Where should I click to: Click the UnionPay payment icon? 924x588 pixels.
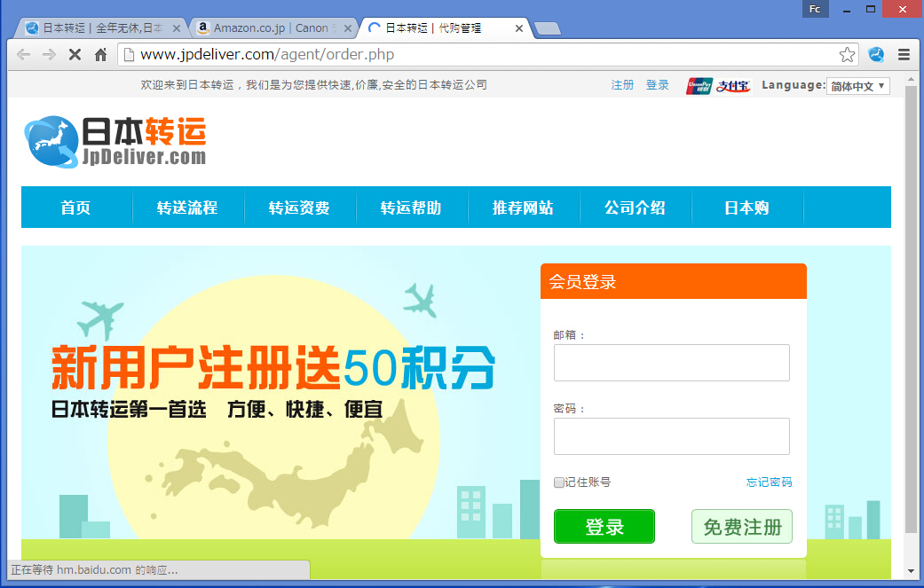pyautogui.click(x=699, y=86)
